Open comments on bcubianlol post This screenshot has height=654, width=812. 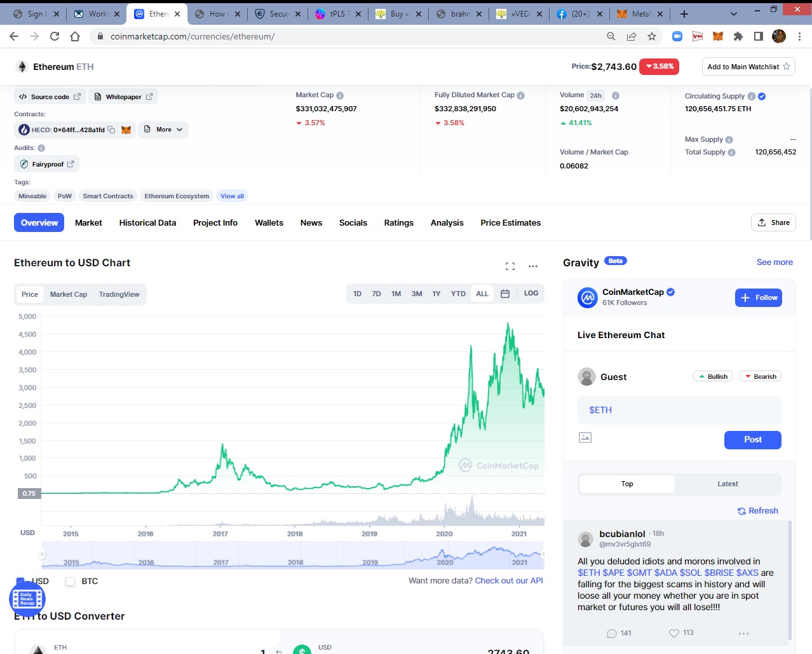pos(612,633)
